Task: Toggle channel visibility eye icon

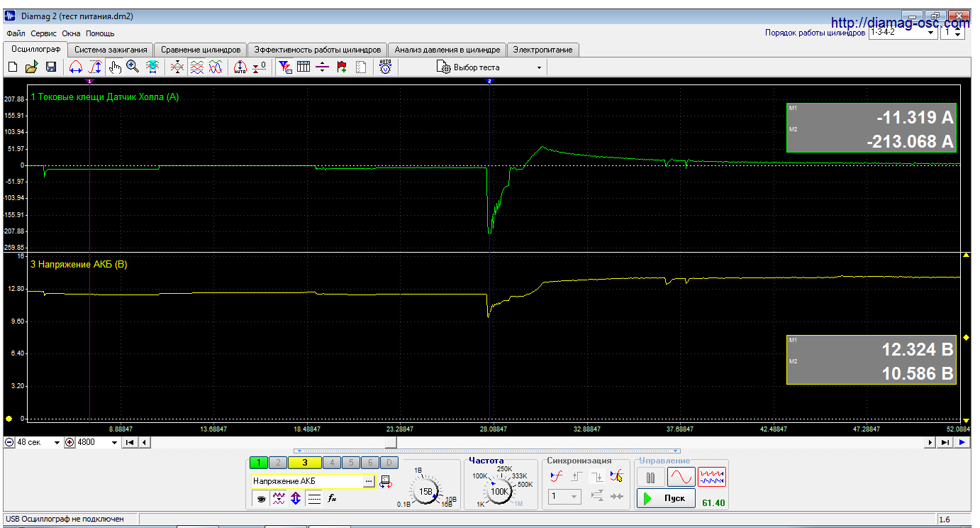Action: click(261, 499)
